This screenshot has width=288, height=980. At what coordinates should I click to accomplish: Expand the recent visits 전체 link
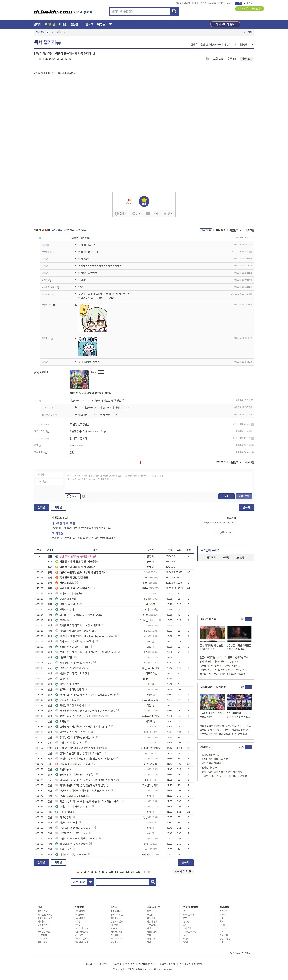point(250,32)
